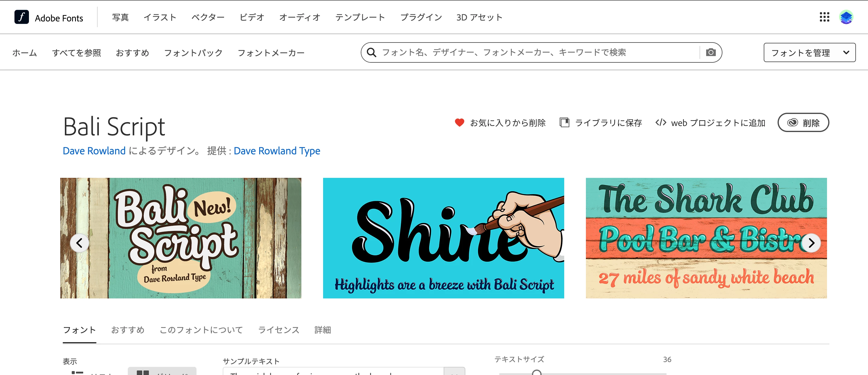The width and height of the screenshot is (868, 375).
Task: Show next carousel image with right arrow
Action: 811,243
